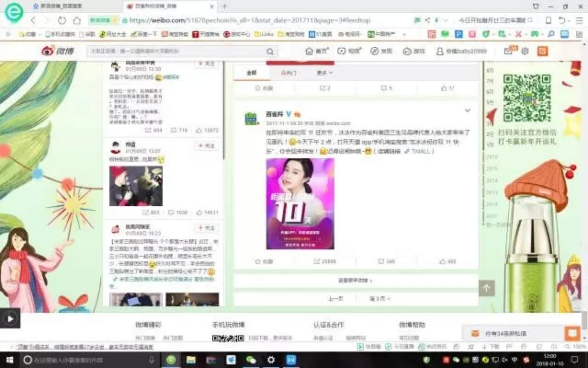This screenshot has width=588, height=368.
Task: Click the 视频 (video) icon in the top nav
Action: click(341, 51)
